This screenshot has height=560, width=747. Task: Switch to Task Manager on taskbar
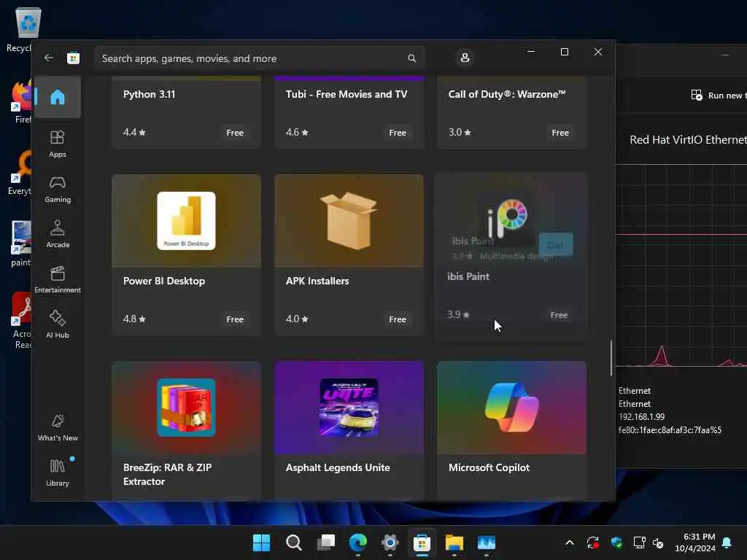(487, 542)
